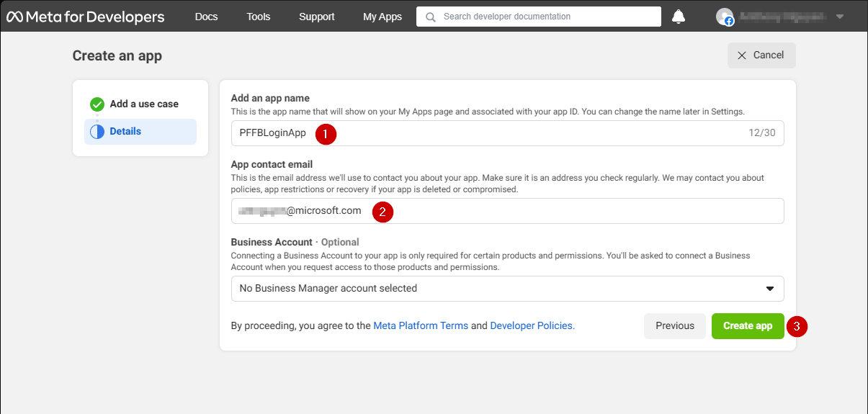This screenshot has width=868, height=414.
Task: Click the search magnifier icon
Action: (431, 17)
